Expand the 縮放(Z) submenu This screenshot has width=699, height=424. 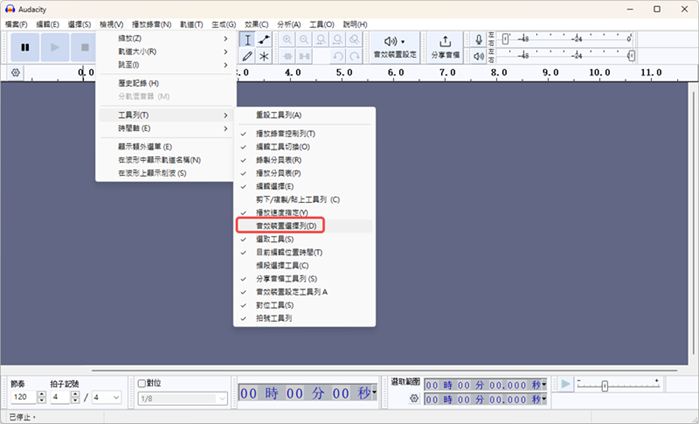(165, 38)
